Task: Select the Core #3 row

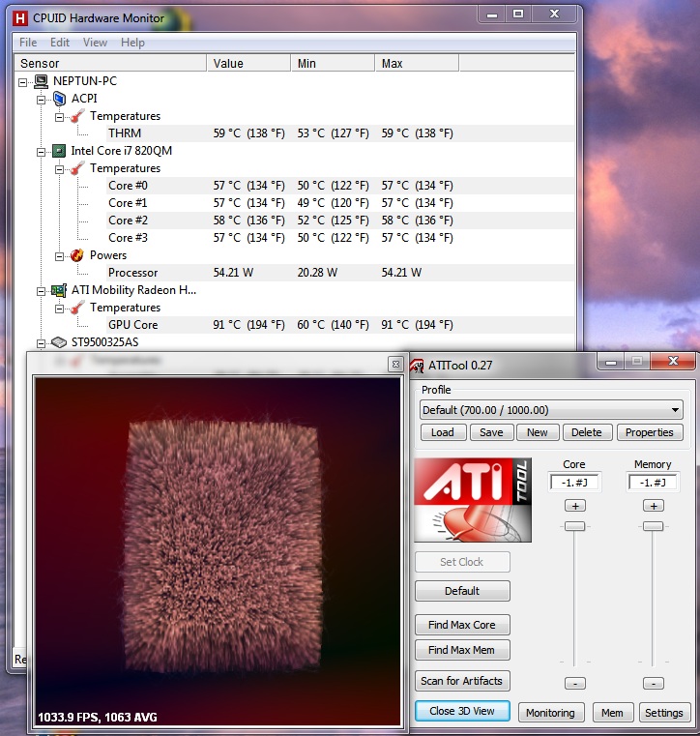Action: (x=340, y=238)
